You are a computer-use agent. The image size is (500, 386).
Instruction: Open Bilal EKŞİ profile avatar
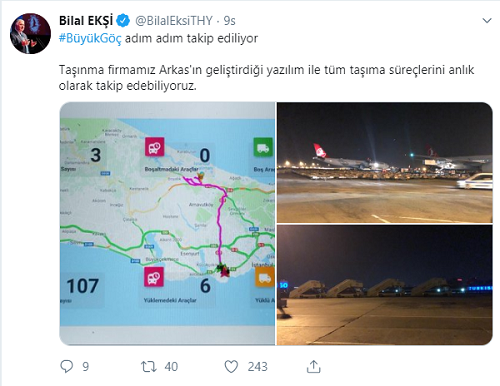point(30,34)
